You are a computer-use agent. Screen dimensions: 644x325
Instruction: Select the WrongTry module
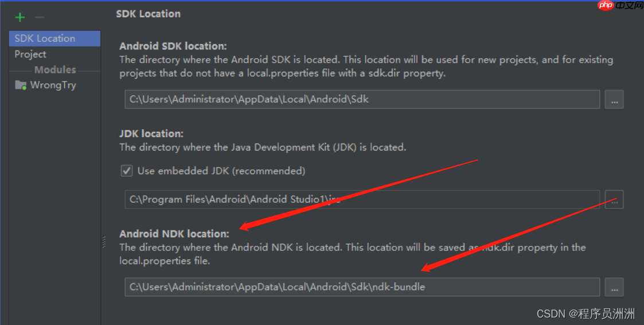point(54,85)
